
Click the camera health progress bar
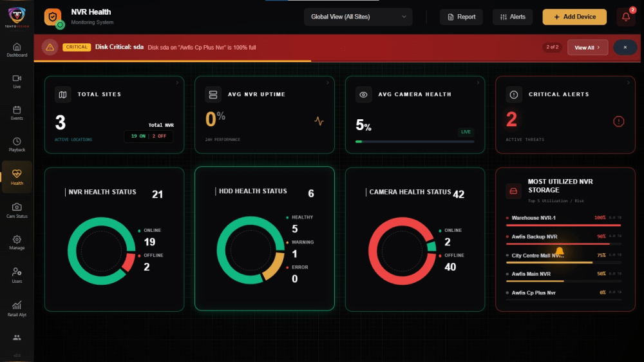(x=415, y=141)
